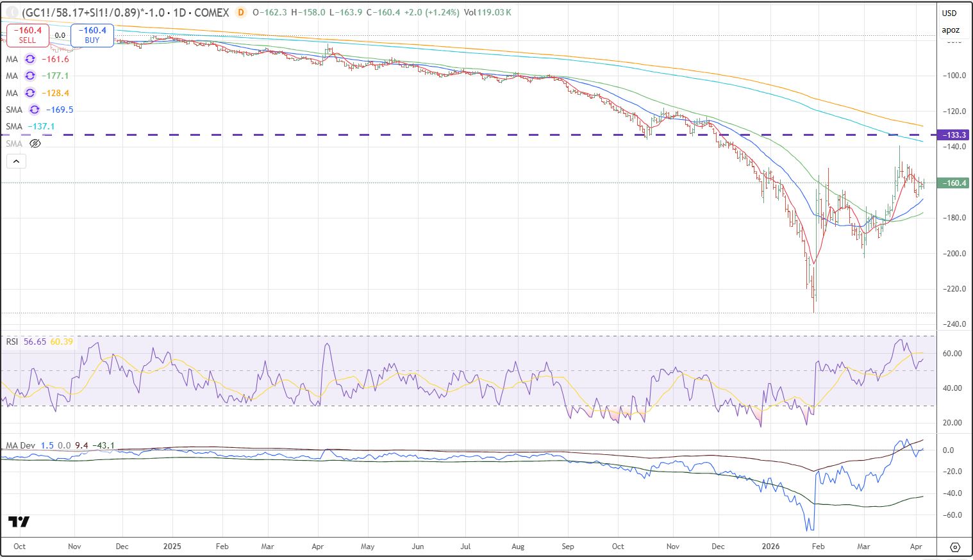
Task: Click the BUY button at -160.4
Action: (92, 35)
